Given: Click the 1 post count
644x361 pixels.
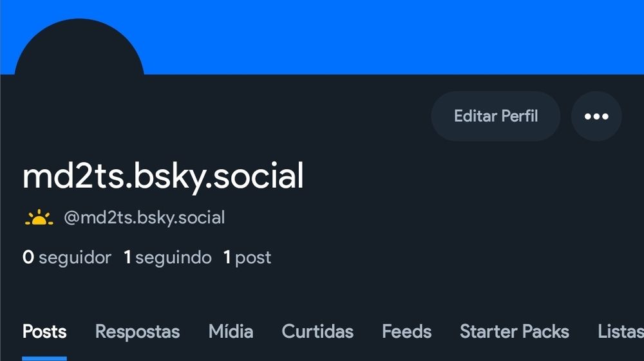Looking at the screenshot, I should [247, 257].
